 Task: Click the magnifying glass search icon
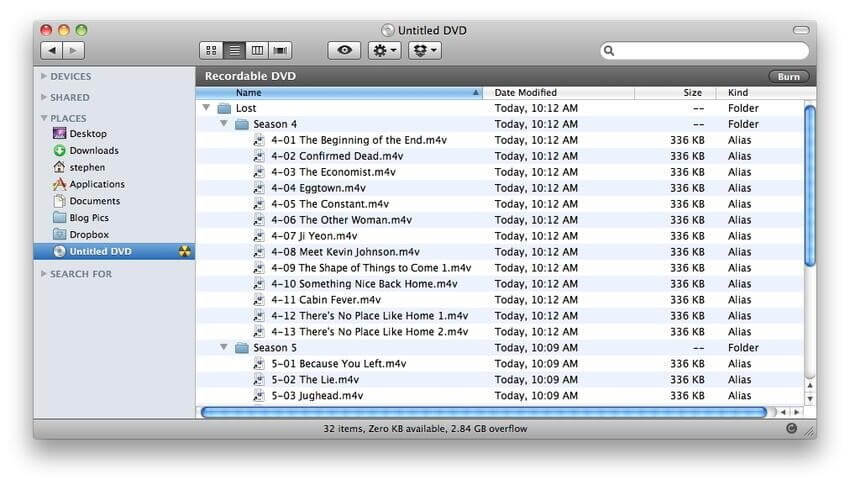click(x=609, y=50)
